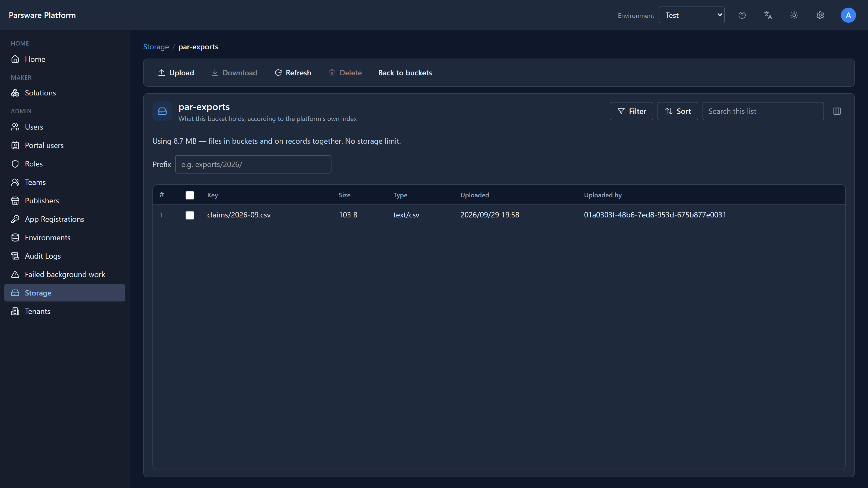The image size is (868, 488).
Task: Click the Uploaded column header
Action: point(474,195)
